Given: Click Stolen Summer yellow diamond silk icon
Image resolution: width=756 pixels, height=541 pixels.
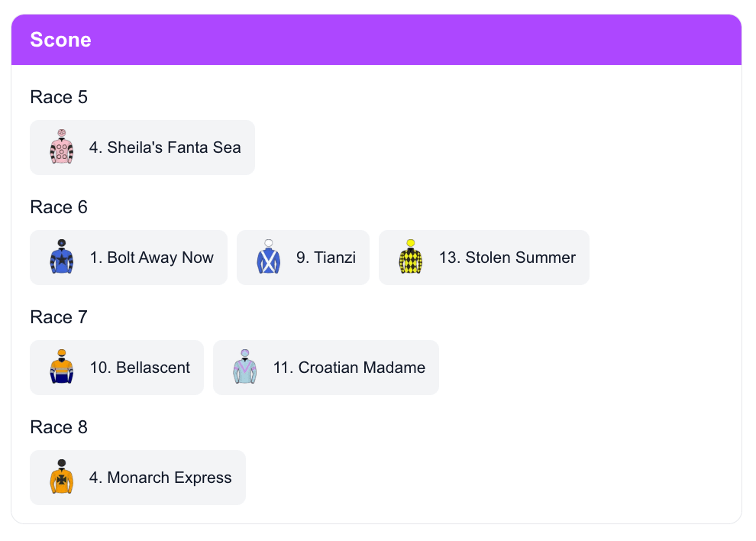Looking at the screenshot, I should pyautogui.click(x=411, y=257).
